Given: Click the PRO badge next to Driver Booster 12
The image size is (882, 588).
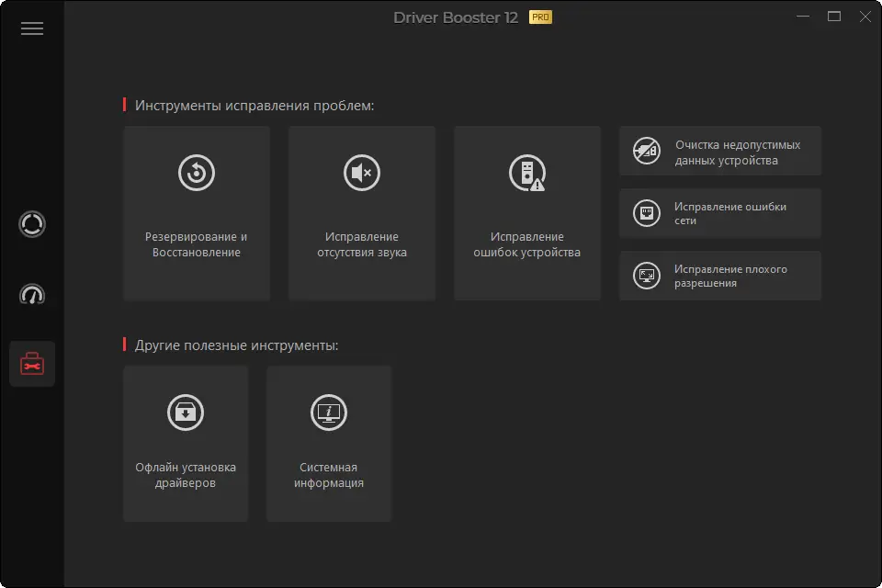Looking at the screenshot, I should tap(540, 16).
